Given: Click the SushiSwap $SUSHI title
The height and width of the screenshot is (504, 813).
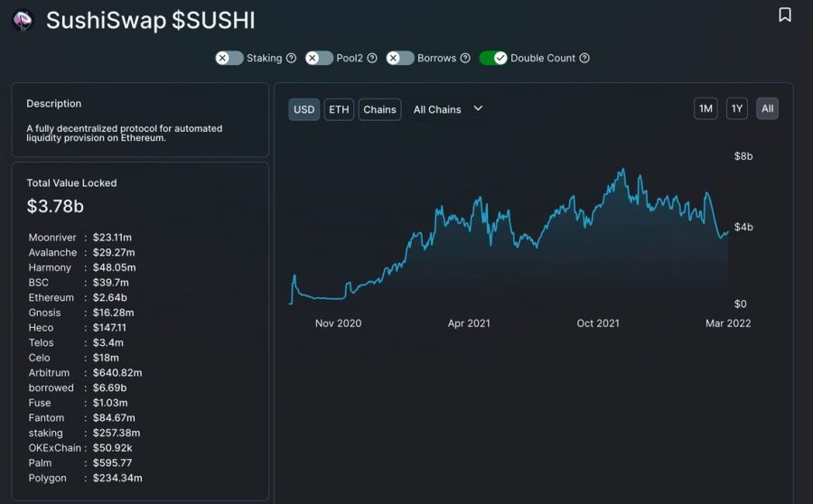Looking at the screenshot, I should pos(150,21).
